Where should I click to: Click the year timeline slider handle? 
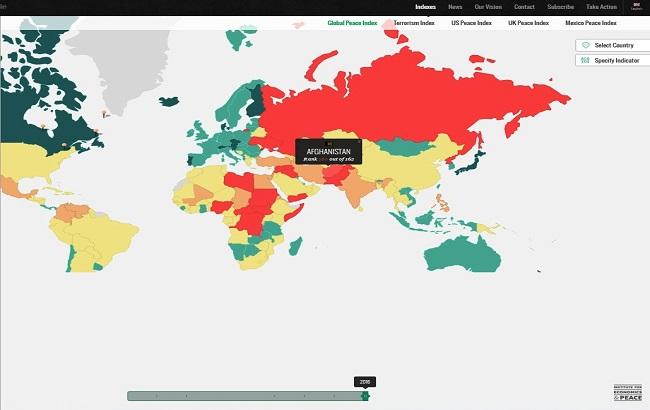click(x=365, y=397)
